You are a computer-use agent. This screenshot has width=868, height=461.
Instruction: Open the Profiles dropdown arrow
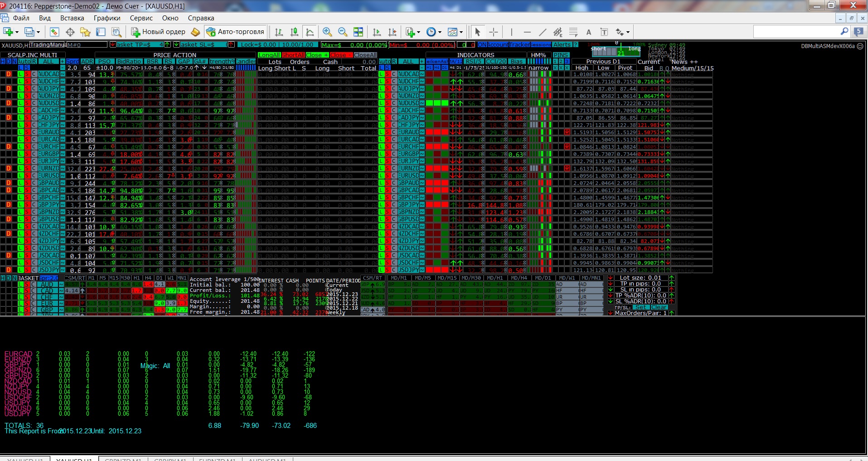[x=38, y=32]
